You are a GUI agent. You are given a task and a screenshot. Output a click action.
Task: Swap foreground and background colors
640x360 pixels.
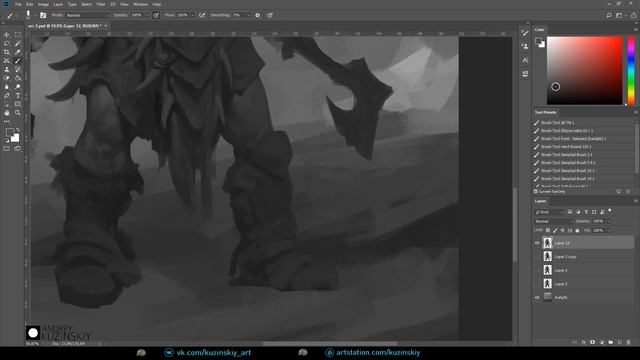18,130
